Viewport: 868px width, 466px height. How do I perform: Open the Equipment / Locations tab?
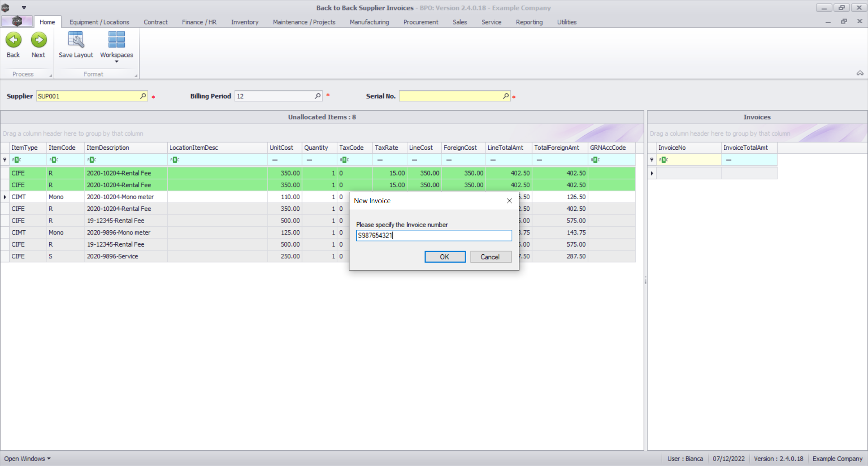tap(99, 22)
